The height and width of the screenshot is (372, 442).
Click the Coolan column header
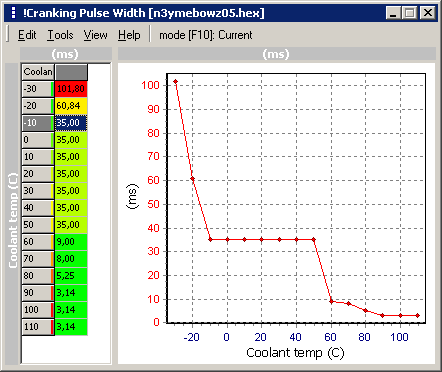(x=38, y=72)
